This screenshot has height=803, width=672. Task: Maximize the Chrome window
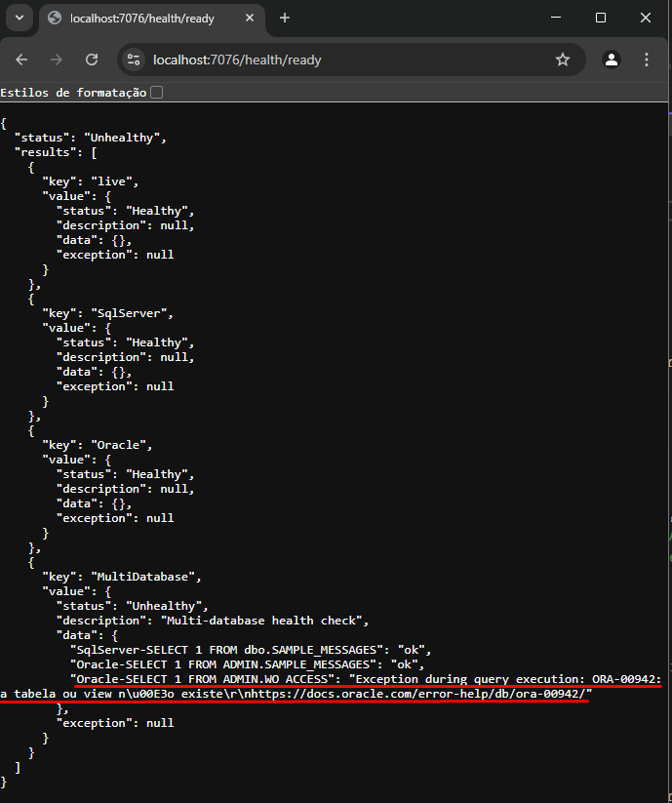[601, 18]
